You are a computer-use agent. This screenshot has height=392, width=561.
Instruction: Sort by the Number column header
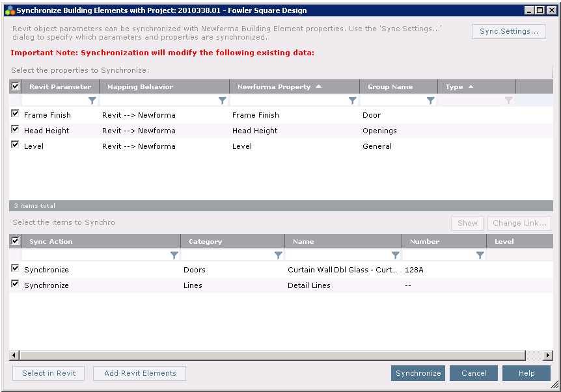(444, 242)
